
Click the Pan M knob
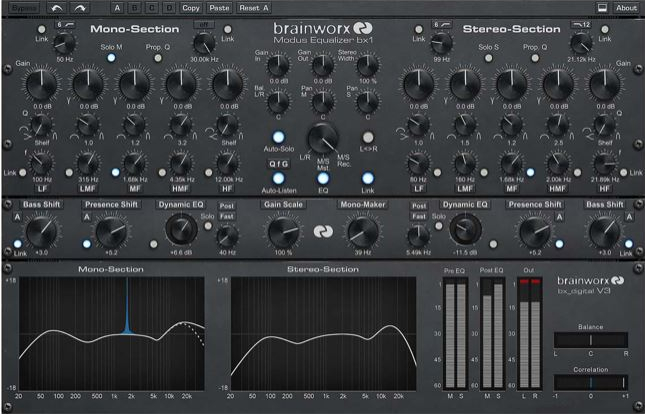(323, 102)
